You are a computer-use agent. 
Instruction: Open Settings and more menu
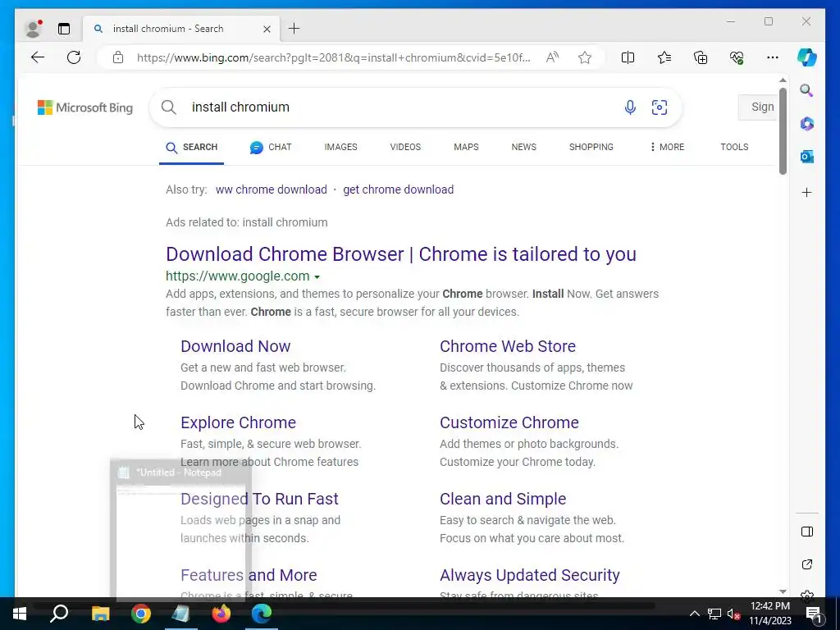[x=773, y=57]
